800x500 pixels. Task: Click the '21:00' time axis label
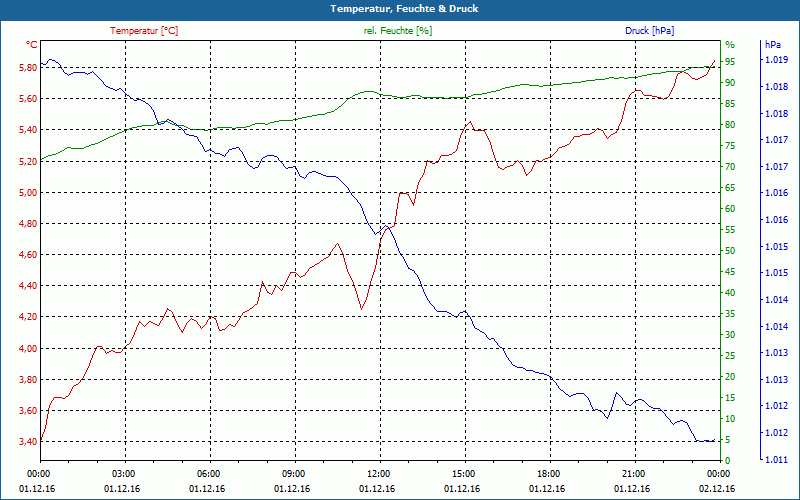(x=636, y=473)
